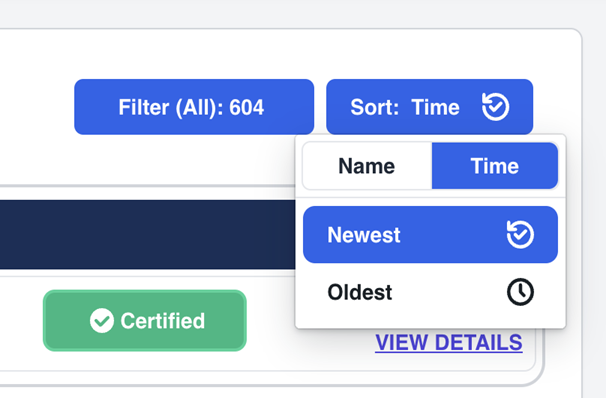Click the Certified status badge
This screenshot has width=606, height=398.
145,321
